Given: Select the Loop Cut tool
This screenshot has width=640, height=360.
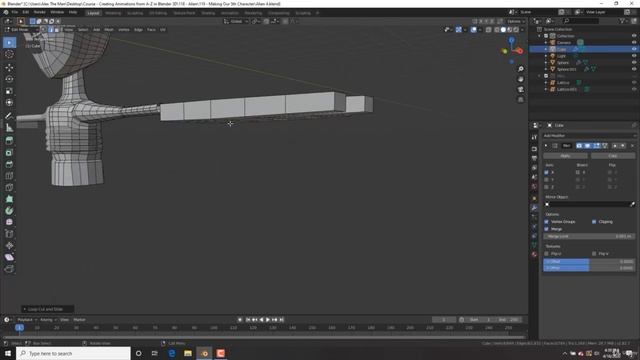Looking at the screenshot, I should (9, 176).
